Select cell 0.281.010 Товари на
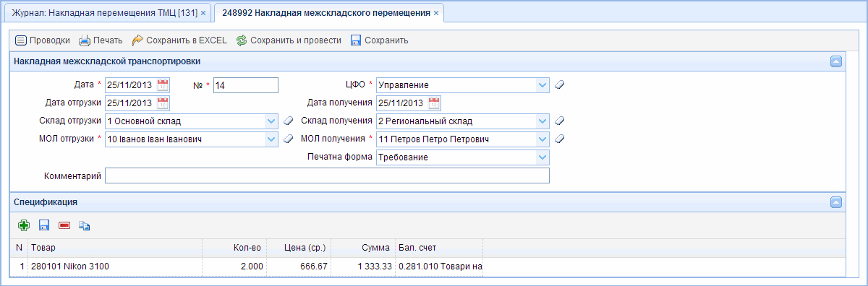This screenshot has height=286, width=868. pos(439,266)
